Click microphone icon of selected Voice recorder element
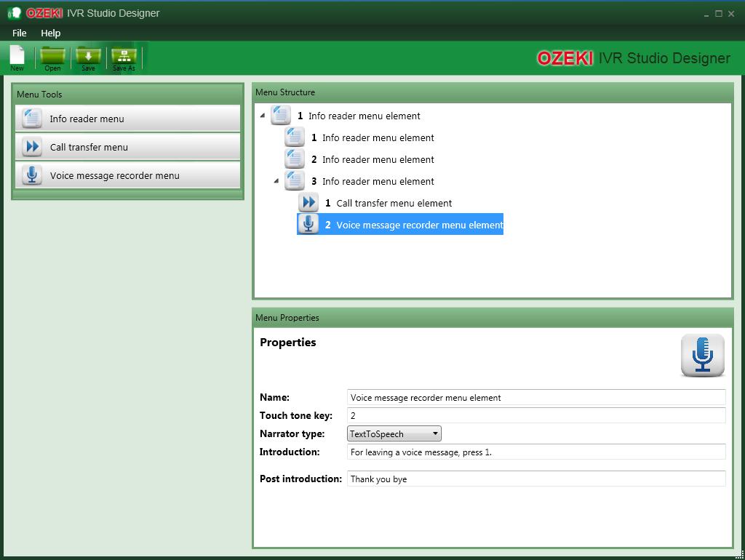The image size is (745, 560). [x=308, y=224]
